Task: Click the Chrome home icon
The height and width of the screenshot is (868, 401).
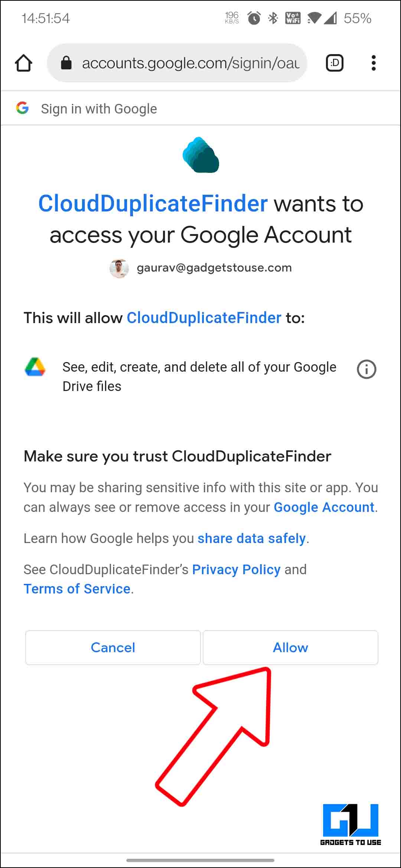Action: point(23,62)
